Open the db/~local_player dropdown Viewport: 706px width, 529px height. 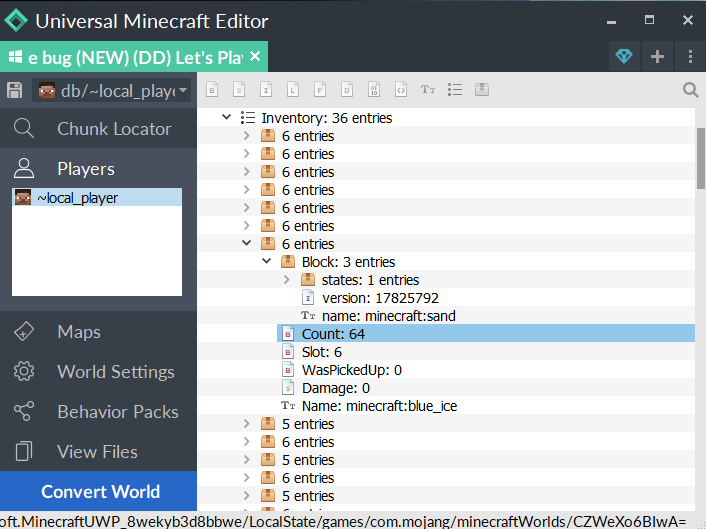click(x=112, y=91)
